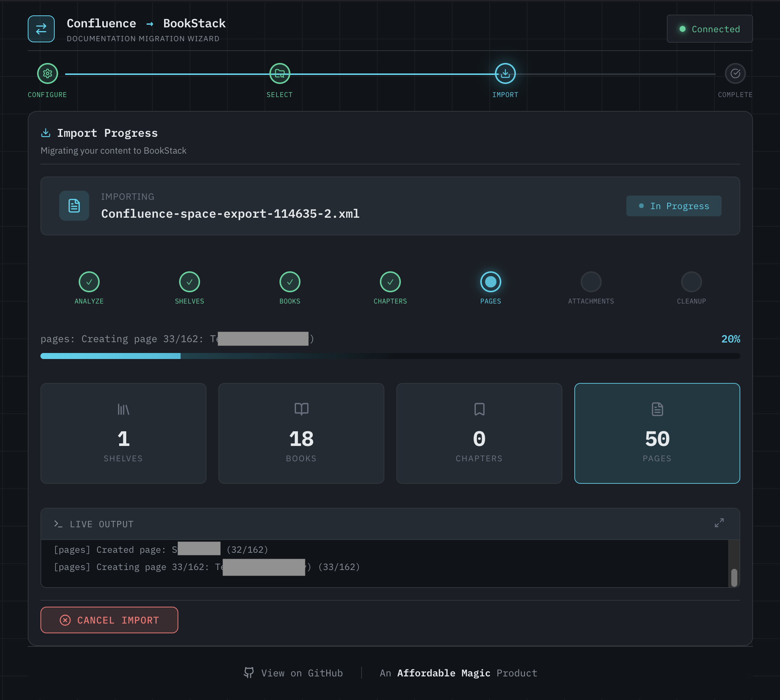Expand the Live Output panel
The height and width of the screenshot is (700, 780).
pyautogui.click(x=719, y=523)
